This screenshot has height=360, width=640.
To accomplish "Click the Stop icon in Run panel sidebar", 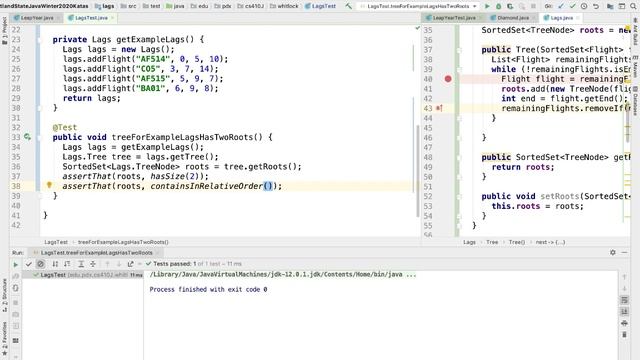I will click(16, 303).
